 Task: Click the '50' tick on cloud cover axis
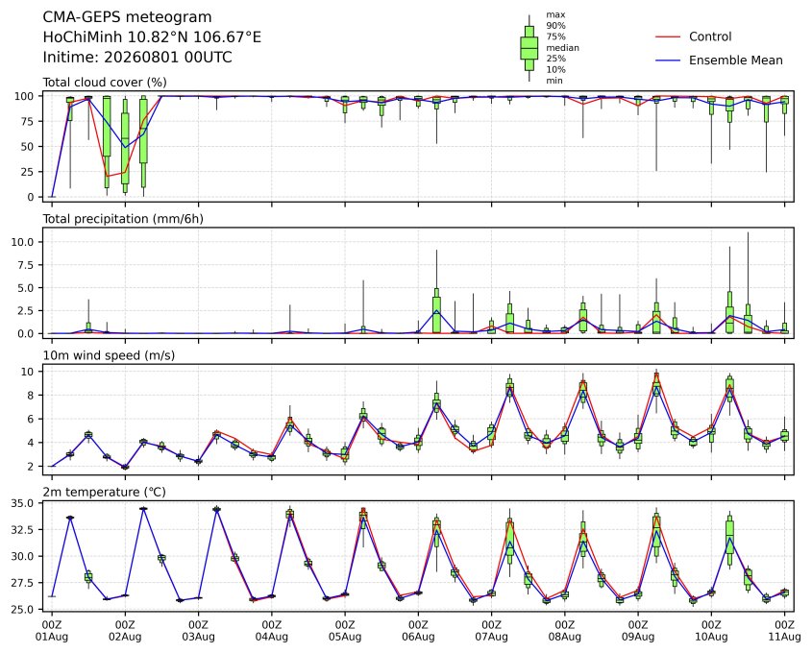click(x=28, y=146)
